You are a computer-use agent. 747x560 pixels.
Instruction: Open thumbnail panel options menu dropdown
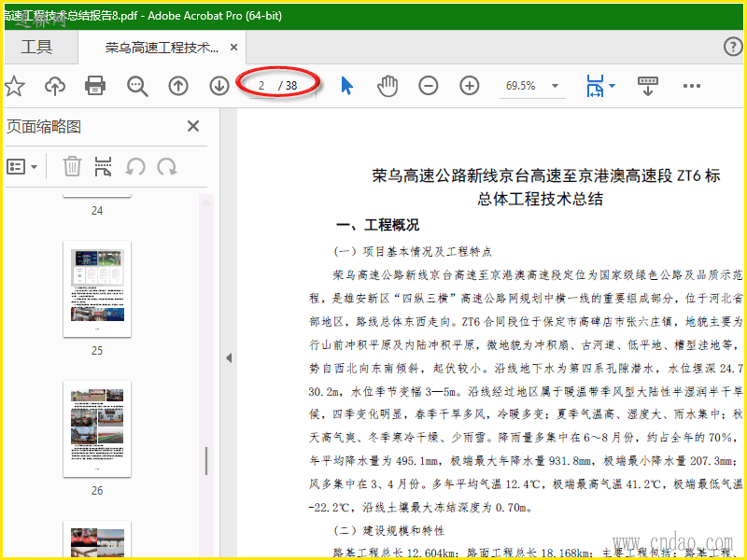point(22,167)
